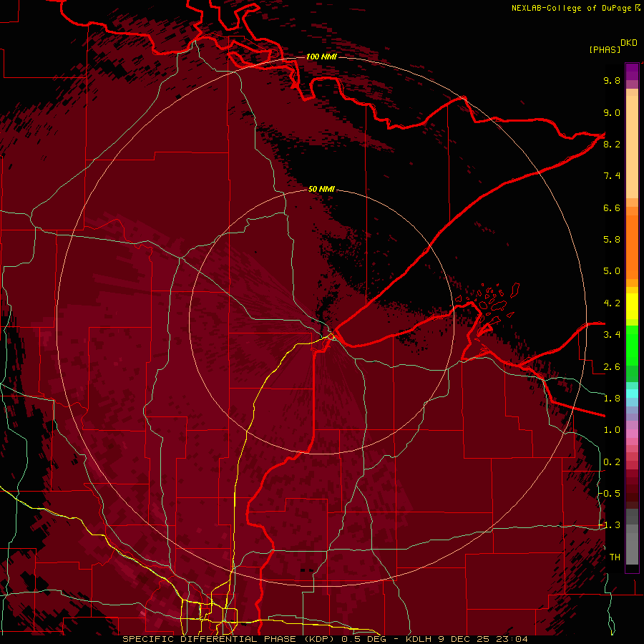This screenshot has height=644, width=644.
Task: Select the 1.0 legend value
Action: click(x=612, y=430)
